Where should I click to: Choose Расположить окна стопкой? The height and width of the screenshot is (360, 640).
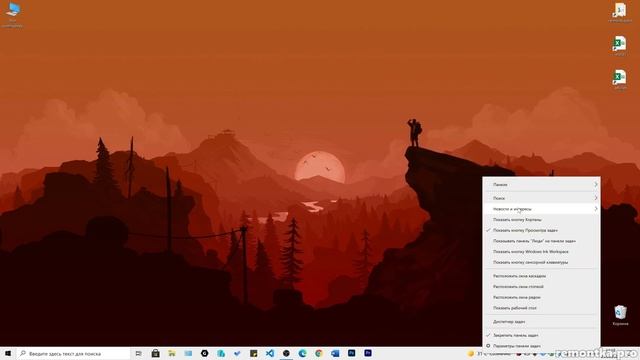coord(541,287)
